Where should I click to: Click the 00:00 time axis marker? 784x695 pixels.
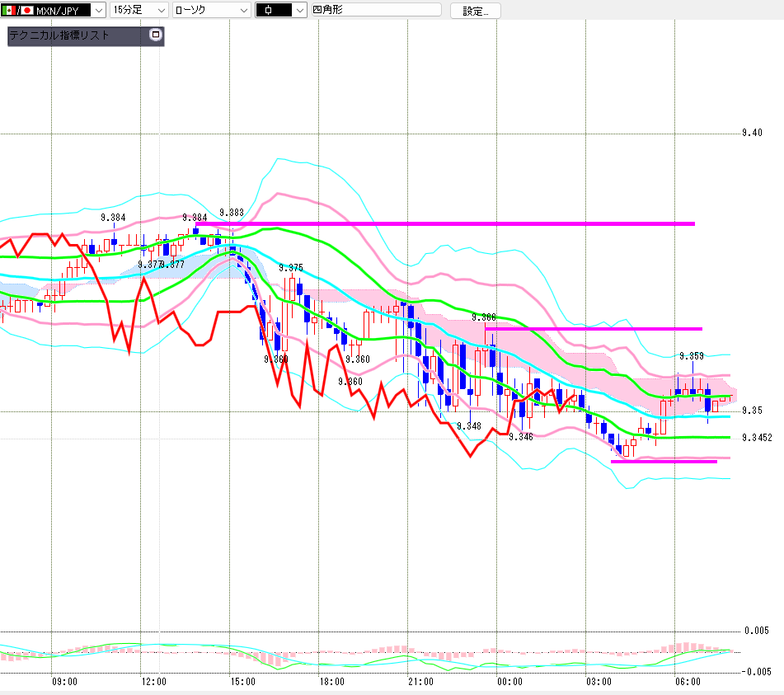509,682
